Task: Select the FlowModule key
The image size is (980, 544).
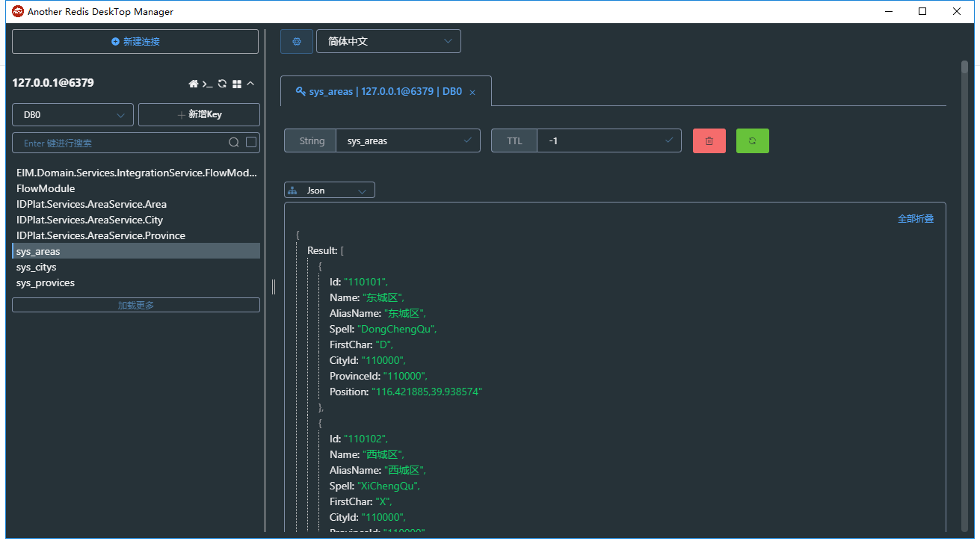Action: (x=136, y=188)
